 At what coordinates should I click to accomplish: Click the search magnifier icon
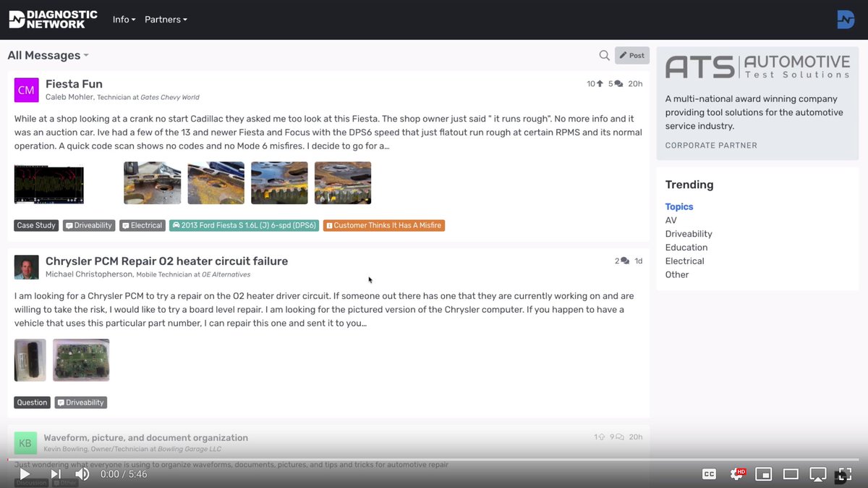click(x=604, y=56)
